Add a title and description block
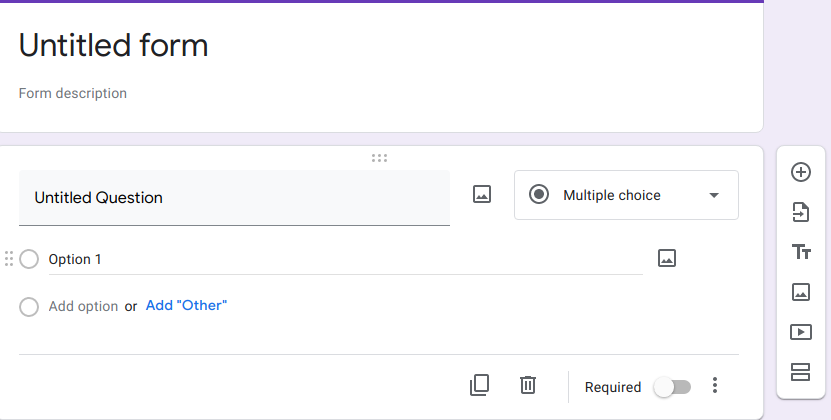The width and height of the screenshot is (831, 420). [800, 252]
